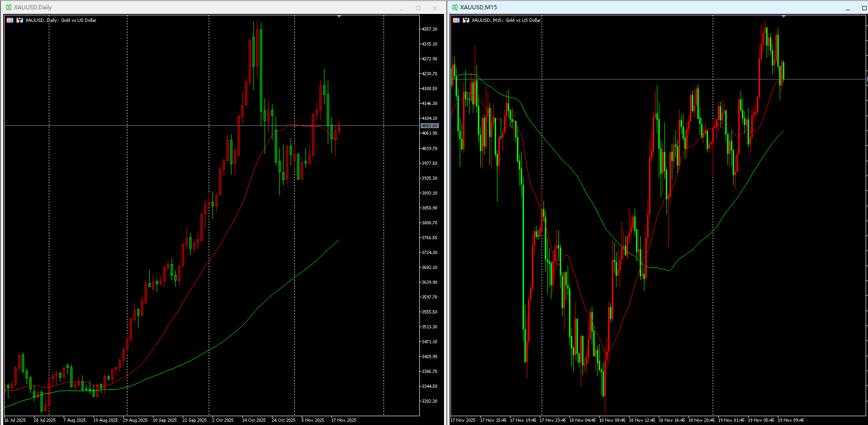Click chart shift triangle marker on M15 chart

(x=784, y=16)
